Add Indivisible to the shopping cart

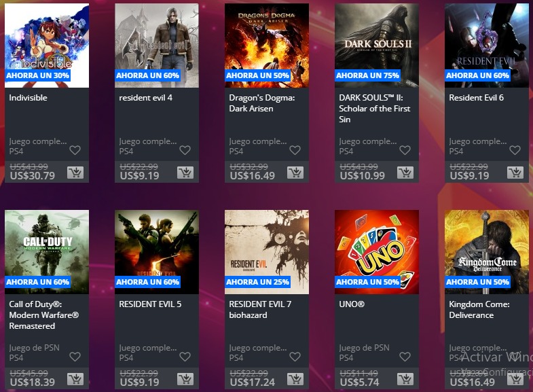coord(75,173)
